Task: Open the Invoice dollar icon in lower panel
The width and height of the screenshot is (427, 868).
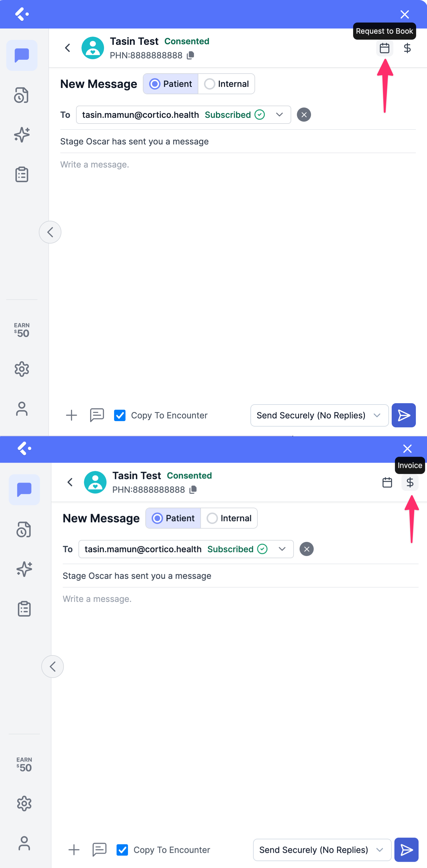Action: tap(410, 482)
